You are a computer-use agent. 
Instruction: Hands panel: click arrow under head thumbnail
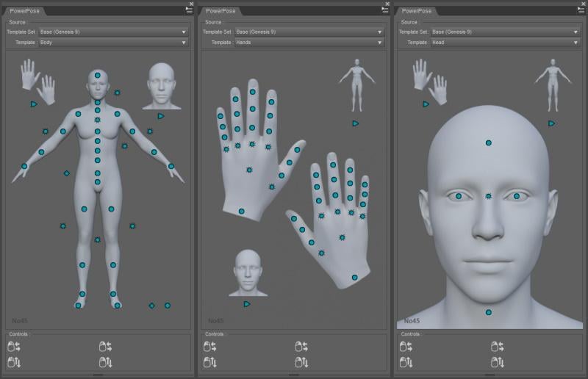point(247,304)
